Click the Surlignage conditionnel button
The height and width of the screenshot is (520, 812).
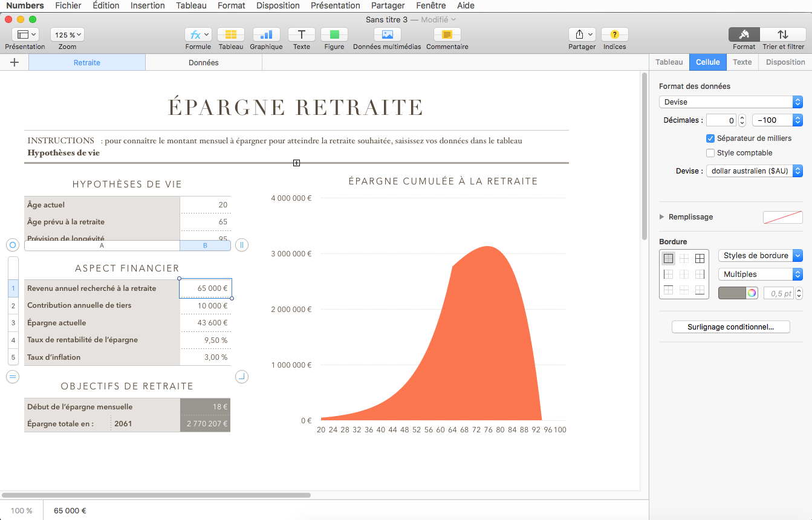[x=731, y=327]
